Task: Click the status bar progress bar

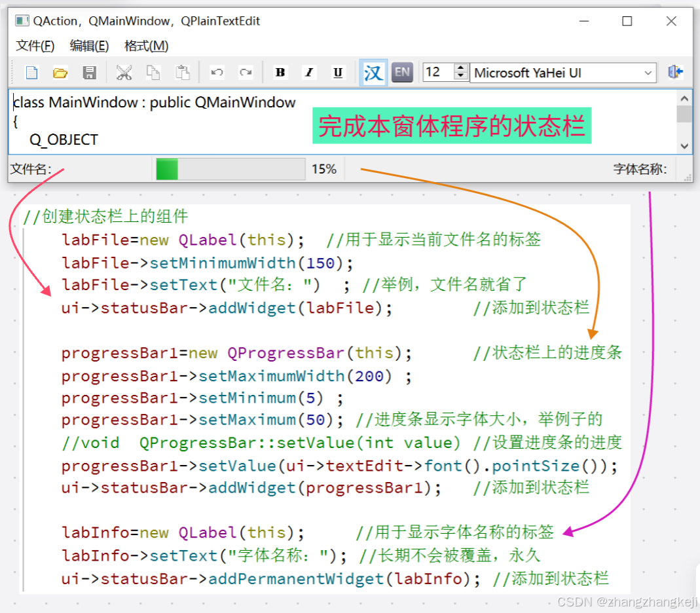Action: click(x=230, y=169)
